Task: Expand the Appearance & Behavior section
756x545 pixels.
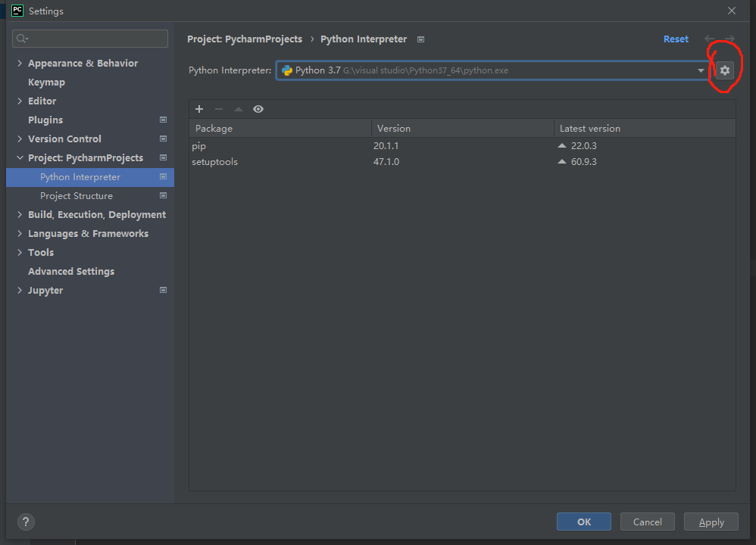Action: (20, 64)
